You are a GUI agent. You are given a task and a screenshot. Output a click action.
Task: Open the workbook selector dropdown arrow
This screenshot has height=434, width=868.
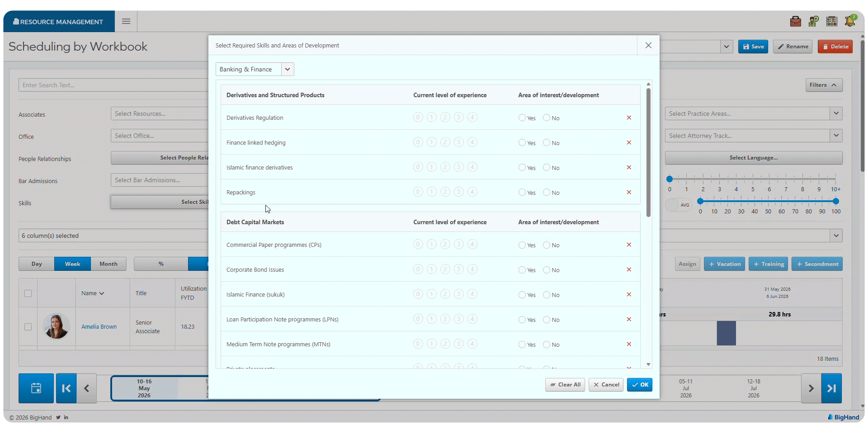point(726,47)
